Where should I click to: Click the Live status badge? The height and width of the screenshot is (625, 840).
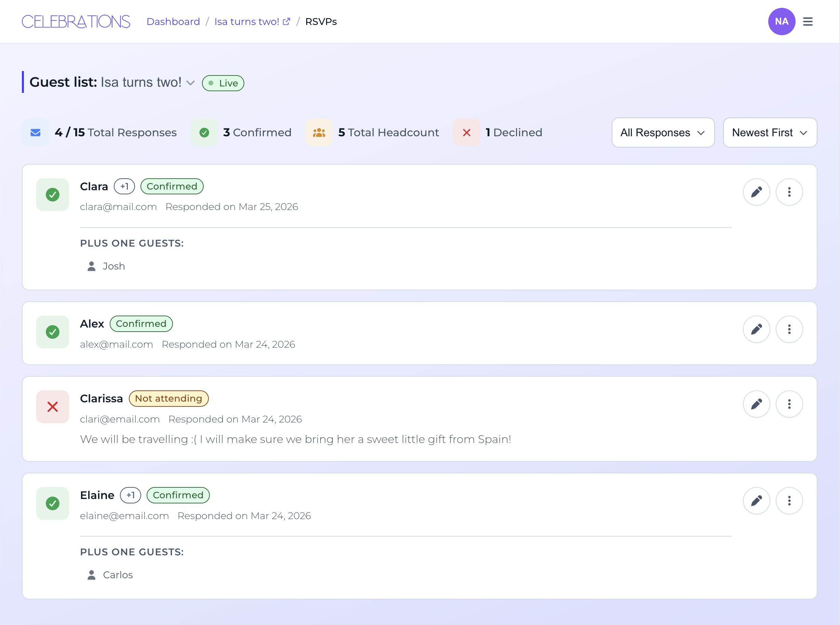tap(223, 83)
